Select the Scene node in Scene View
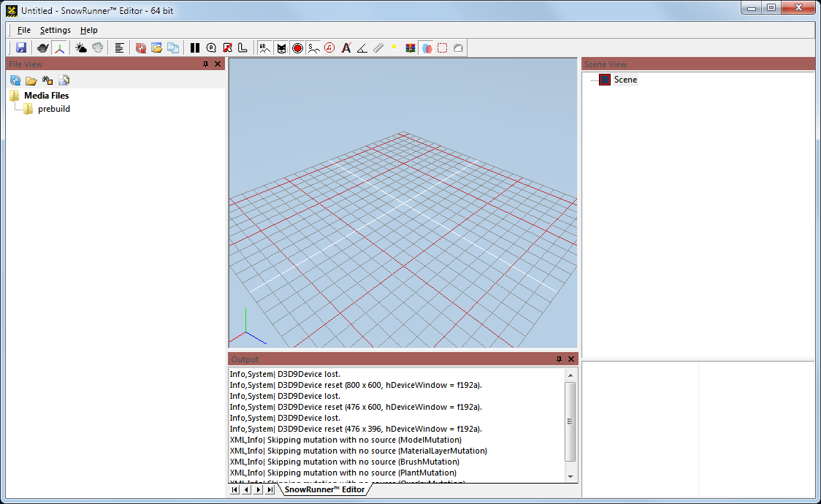The image size is (821, 504). pos(625,80)
